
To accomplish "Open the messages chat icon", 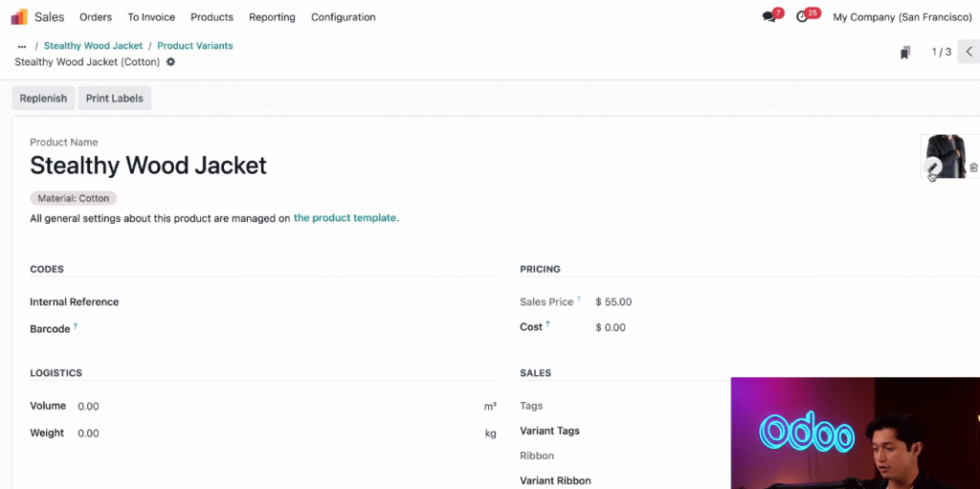I will pos(768,17).
